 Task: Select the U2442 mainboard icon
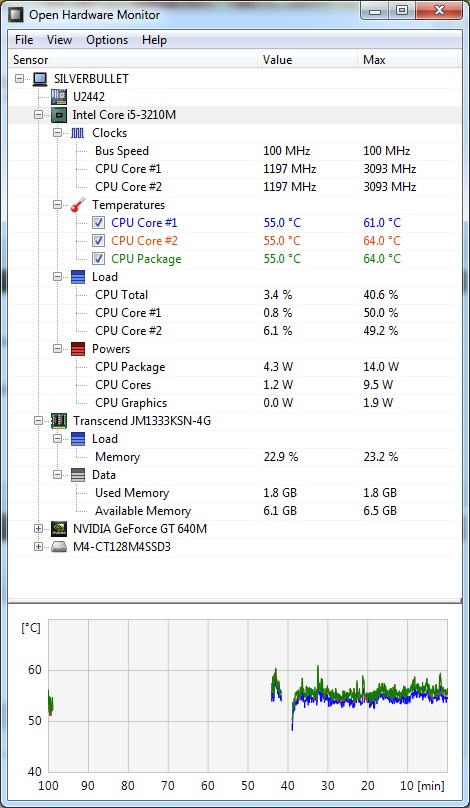(59, 96)
